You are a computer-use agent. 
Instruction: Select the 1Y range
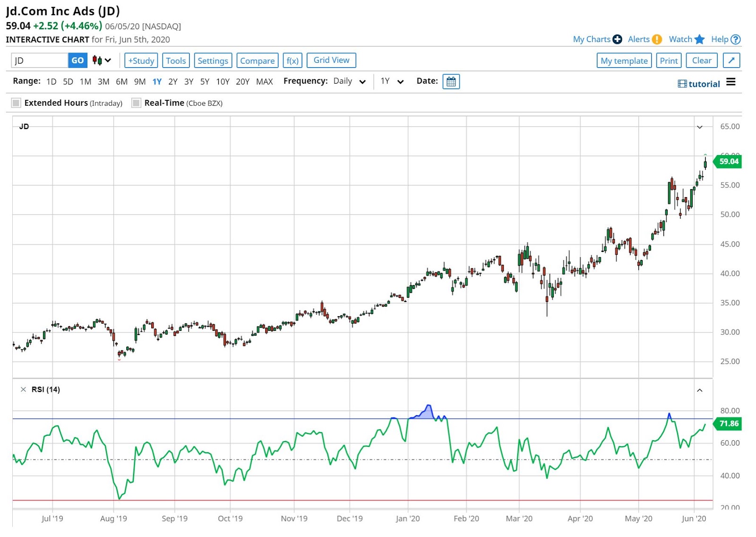point(157,82)
